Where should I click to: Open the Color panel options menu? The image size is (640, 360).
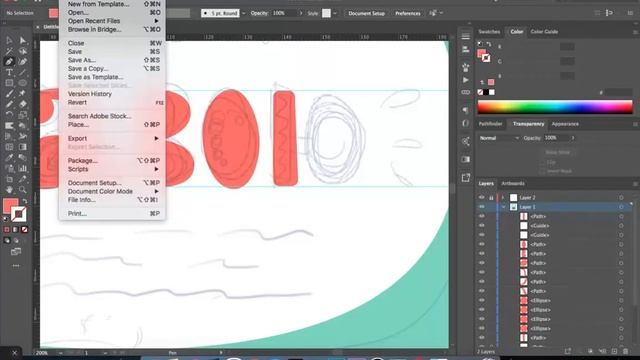(635, 32)
